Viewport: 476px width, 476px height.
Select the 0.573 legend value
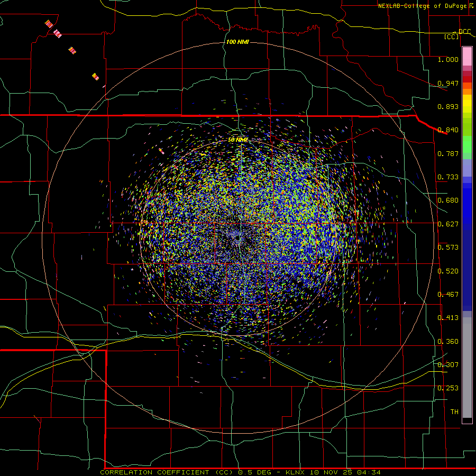[448, 248]
